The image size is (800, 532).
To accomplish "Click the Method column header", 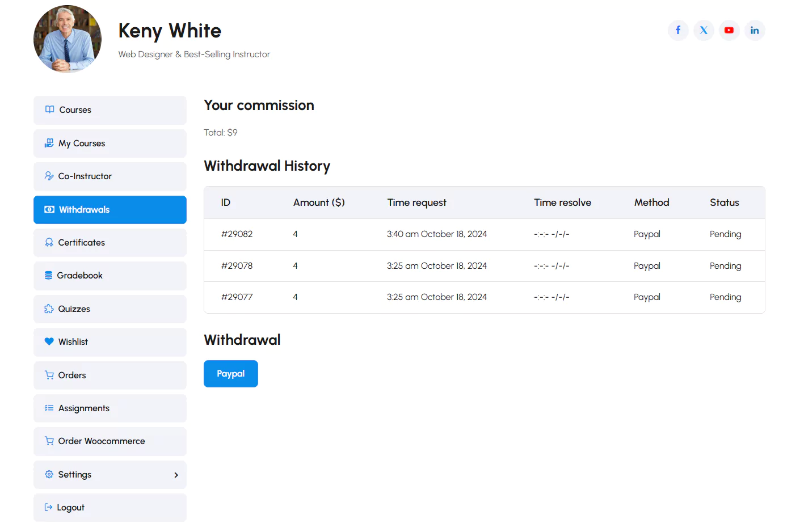I will (x=651, y=202).
